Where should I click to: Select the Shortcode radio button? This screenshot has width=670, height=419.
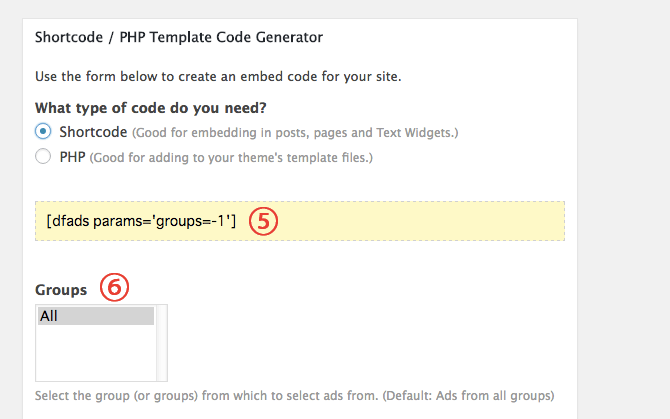(43, 131)
